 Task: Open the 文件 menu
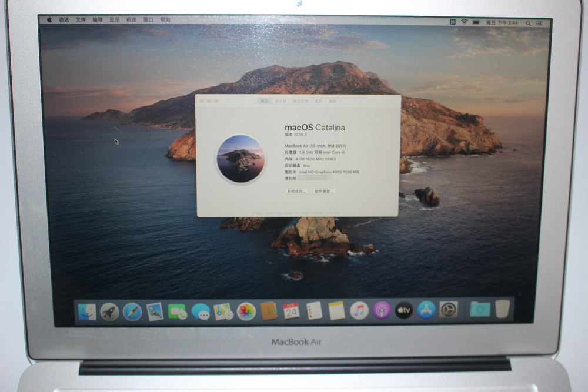point(81,19)
